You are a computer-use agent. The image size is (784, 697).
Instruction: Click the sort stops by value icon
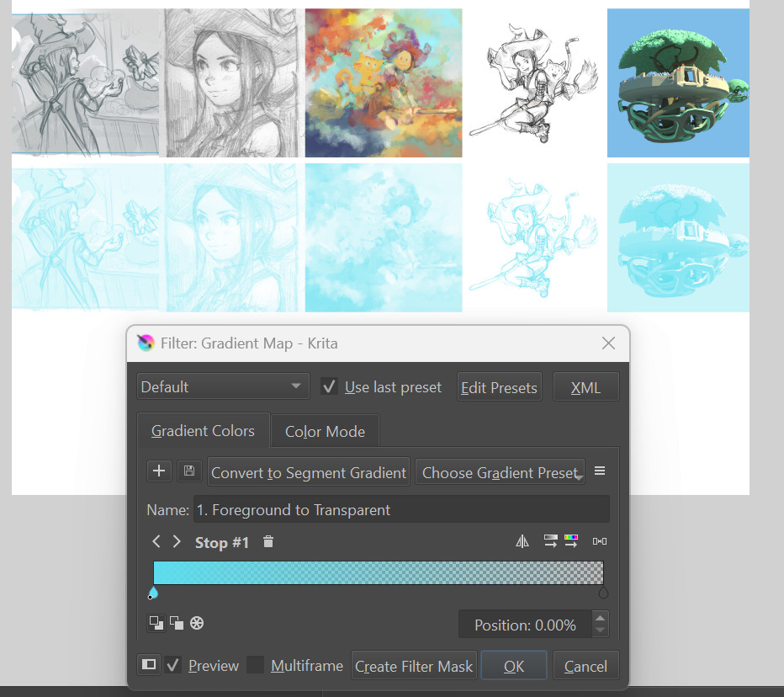(x=550, y=541)
